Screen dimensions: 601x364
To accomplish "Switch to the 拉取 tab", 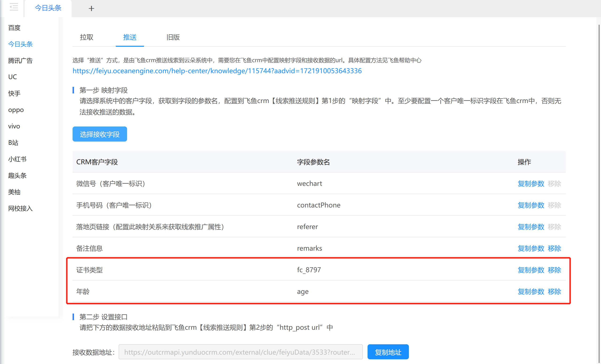I will (x=86, y=37).
